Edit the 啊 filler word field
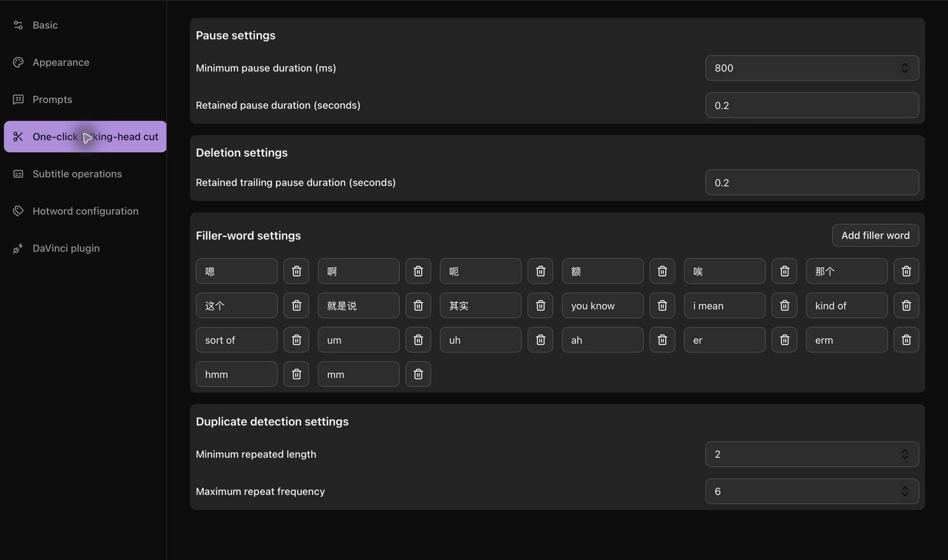 point(359,271)
